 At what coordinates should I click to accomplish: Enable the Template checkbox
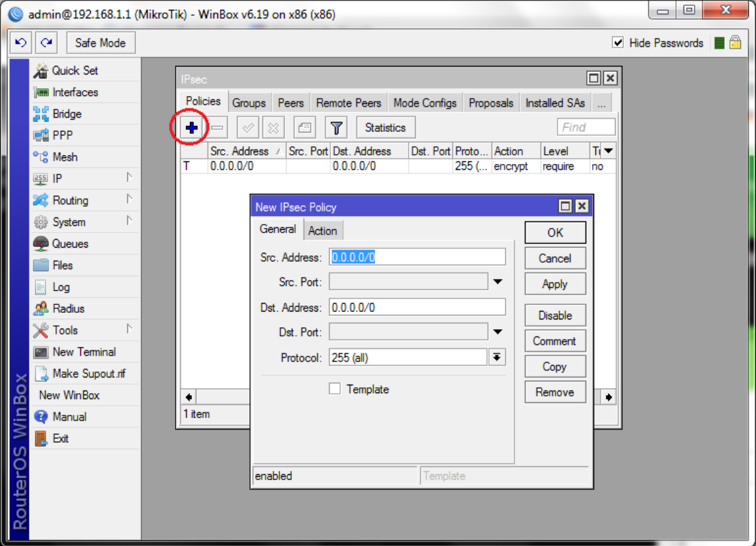(335, 389)
